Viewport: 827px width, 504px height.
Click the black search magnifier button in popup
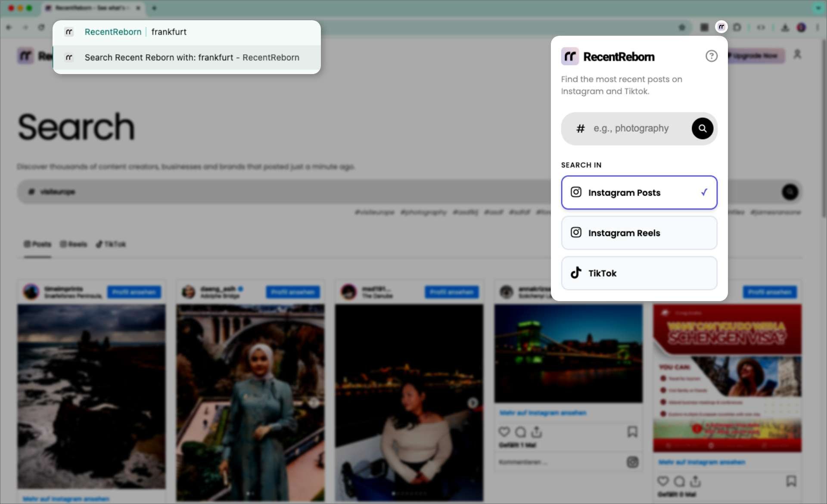702,128
